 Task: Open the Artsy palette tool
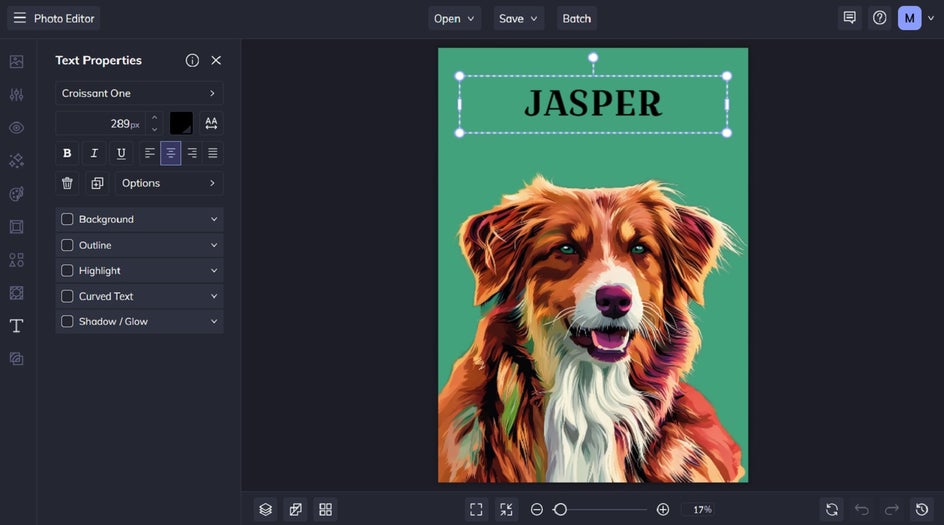tap(16, 194)
